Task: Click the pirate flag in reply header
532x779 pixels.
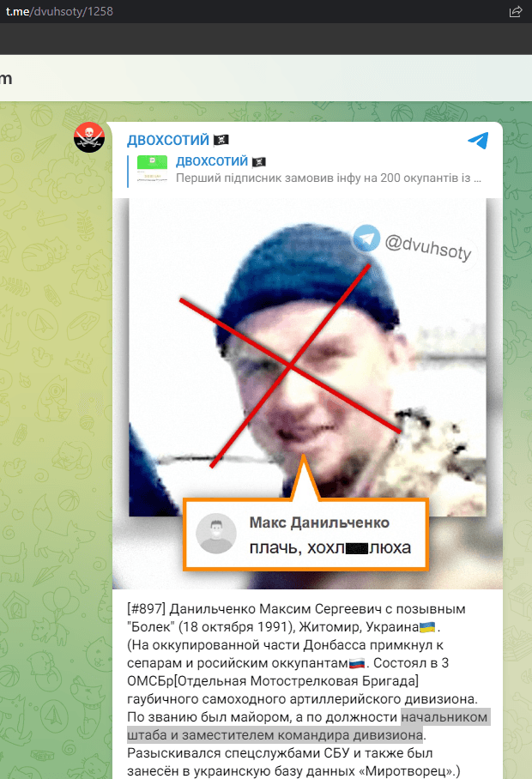Action: (259, 161)
